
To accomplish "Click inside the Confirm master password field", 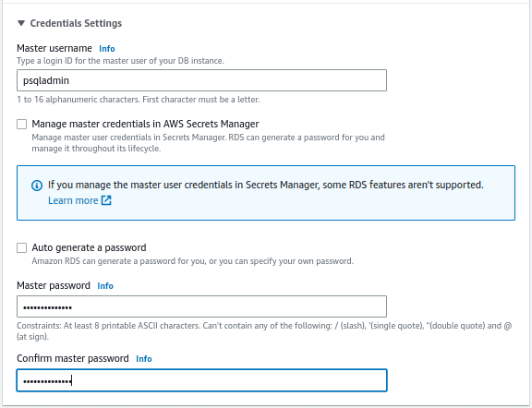I will [201, 380].
